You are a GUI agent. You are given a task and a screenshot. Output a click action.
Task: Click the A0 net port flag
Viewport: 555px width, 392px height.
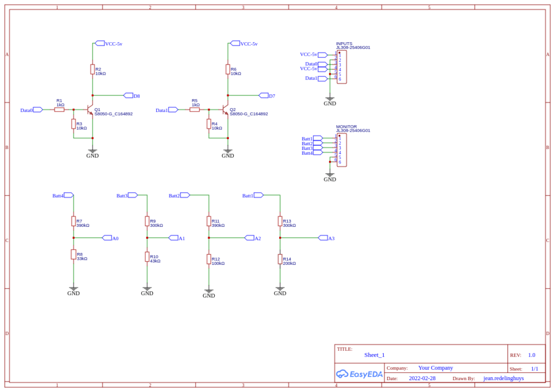coord(107,238)
